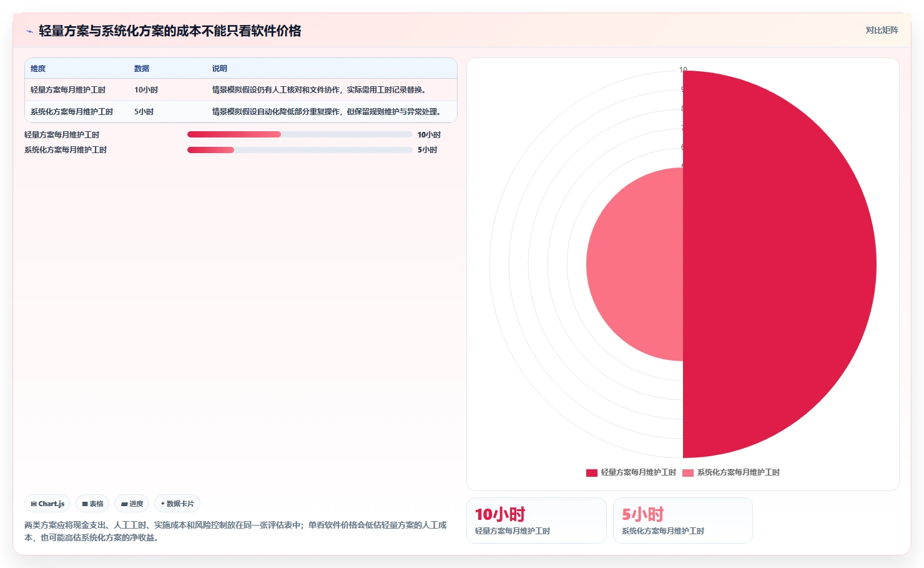
Task: Click the 10小时 table cell
Action: pyautogui.click(x=146, y=90)
